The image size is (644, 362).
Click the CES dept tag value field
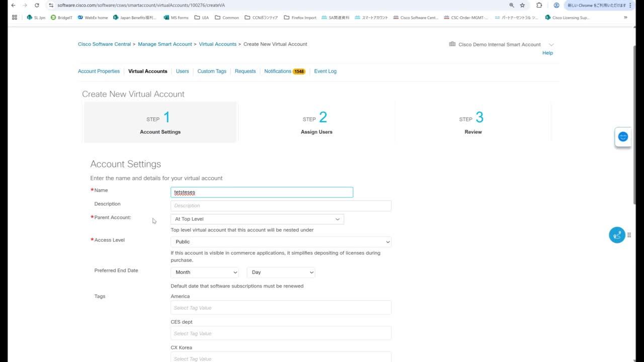point(281,333)
